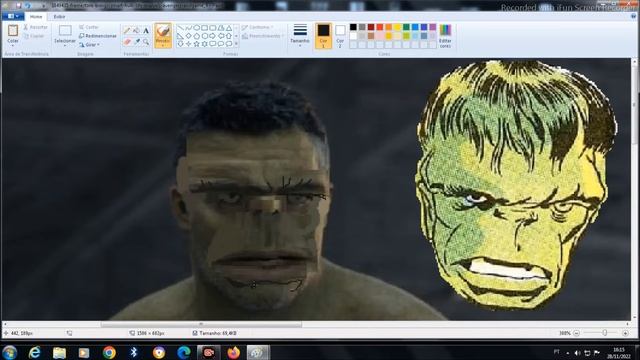The image size is (640, 360).
Task: Click the Recortar cut button
Action: (36, 27)
